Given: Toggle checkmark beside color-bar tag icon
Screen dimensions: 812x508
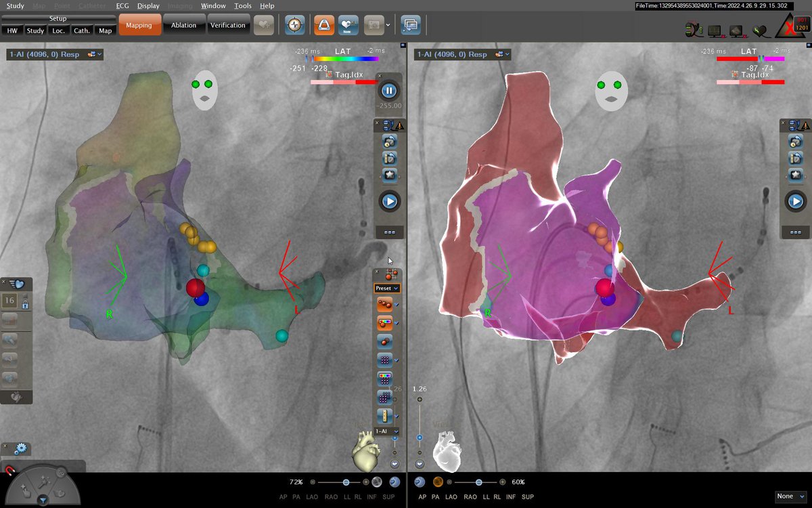Looking at the screenshot, I should (397, 324).
